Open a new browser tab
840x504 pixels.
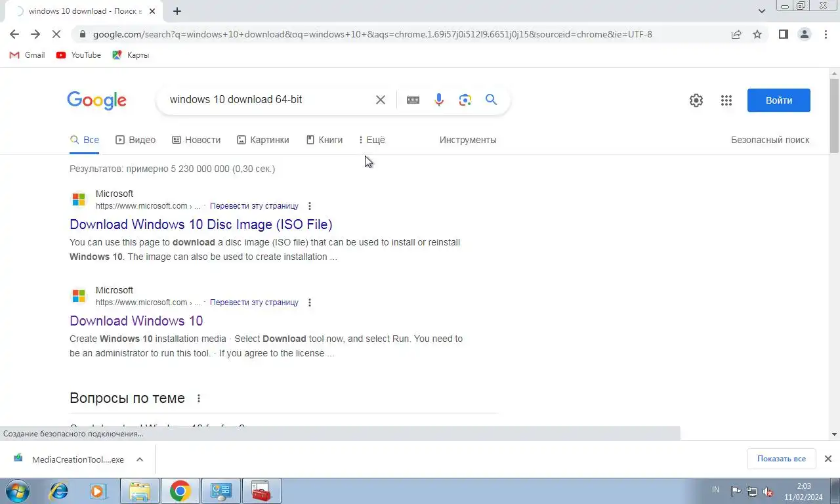point(177,11)
